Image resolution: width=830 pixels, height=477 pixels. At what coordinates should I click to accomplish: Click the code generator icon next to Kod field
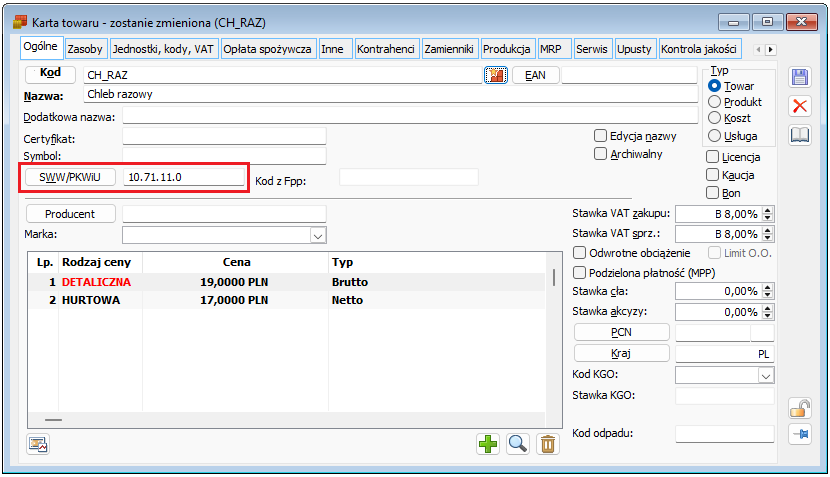click(496, 75)
